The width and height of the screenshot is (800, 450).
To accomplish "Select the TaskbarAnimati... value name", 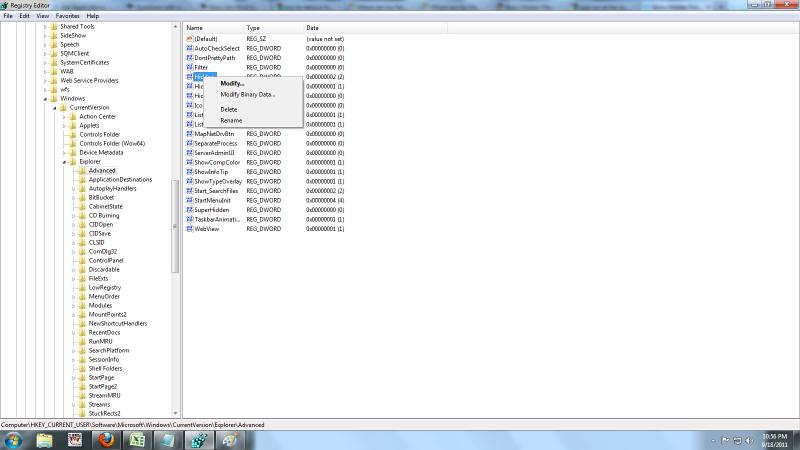I will pos(217,219).
